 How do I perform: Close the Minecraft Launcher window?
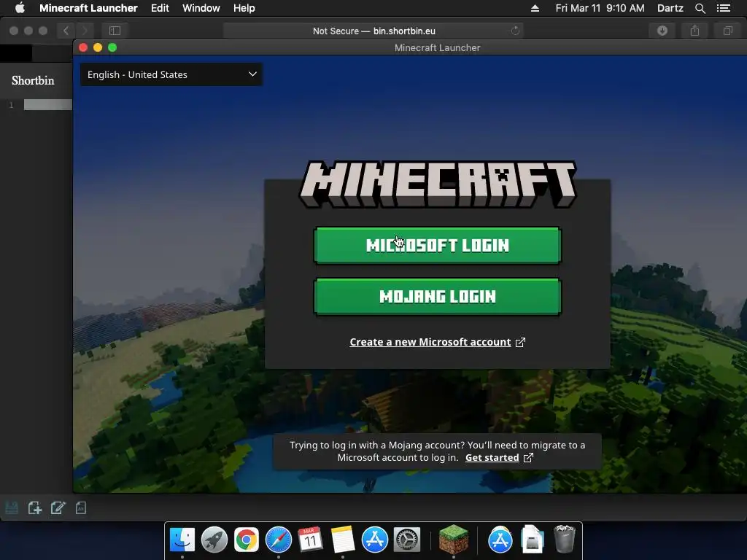click(x=83, y=47)
